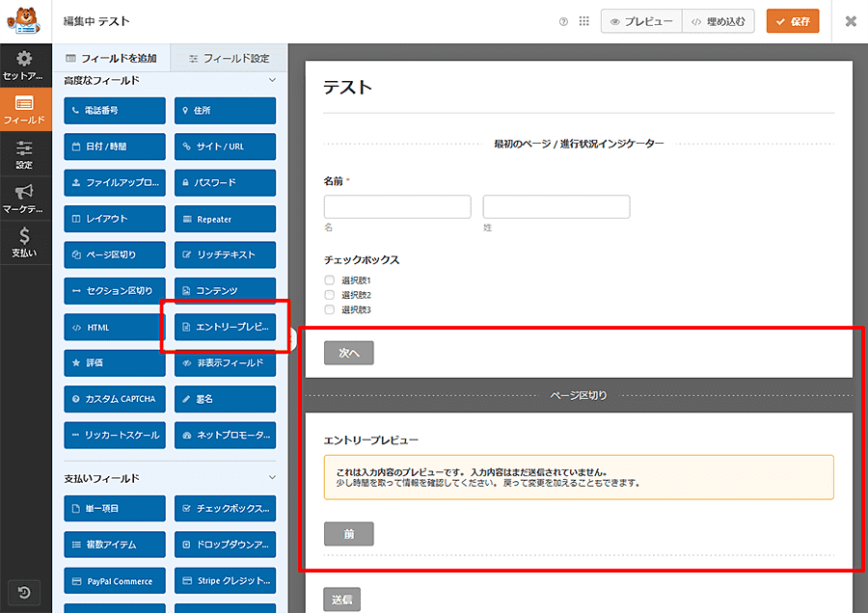Viewport: 868px width, 613px height.
Task: Add the レイアウト field
Action: [x=115, y=219]
